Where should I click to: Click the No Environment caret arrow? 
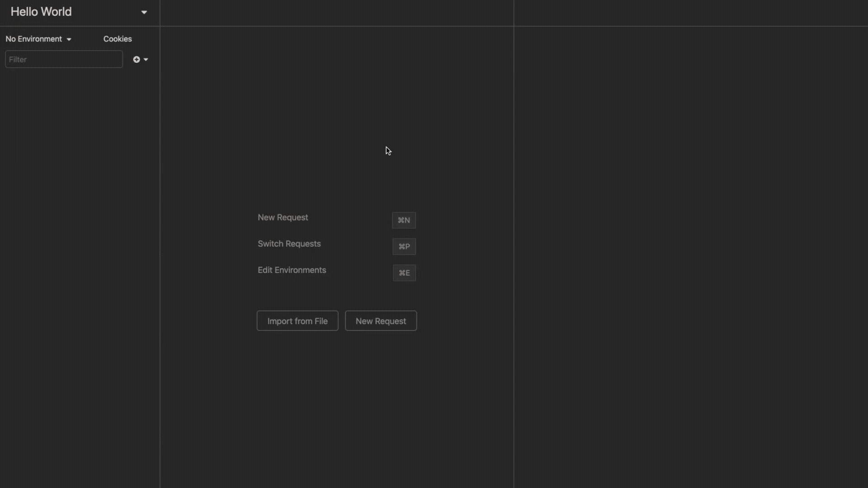click(69, 39)
